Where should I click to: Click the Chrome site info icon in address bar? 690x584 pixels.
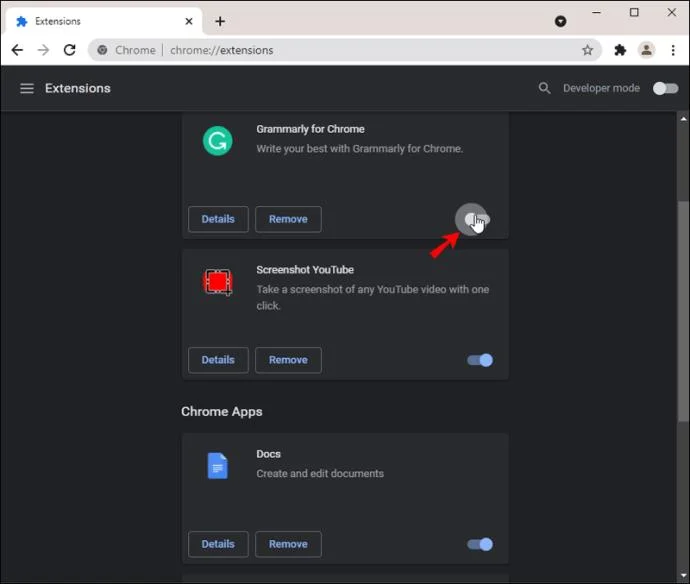pyautogui.click(x=102, y=50)
